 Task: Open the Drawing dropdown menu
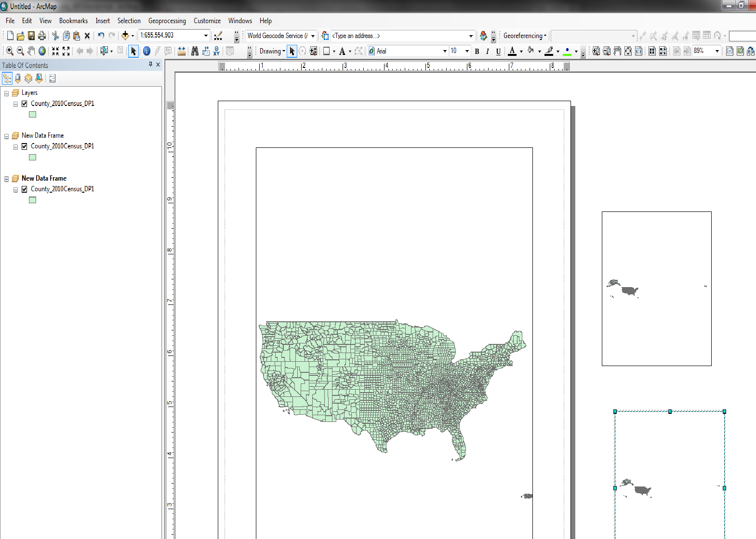pos(272,51)
